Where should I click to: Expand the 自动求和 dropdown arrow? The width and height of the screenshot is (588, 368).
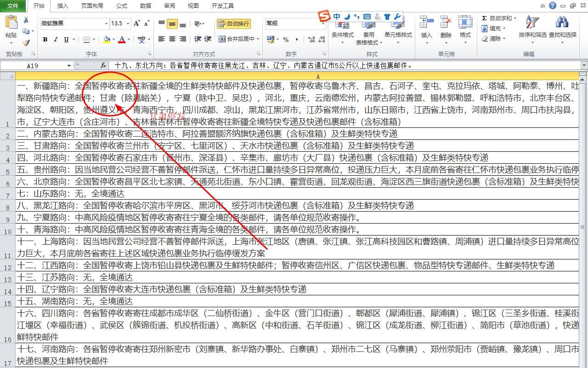(515, 18)
